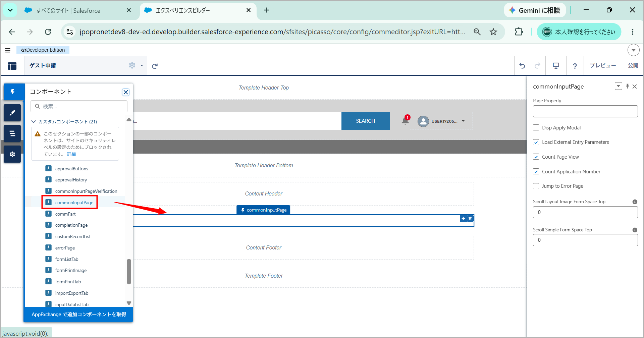Open the ゲスト申請 page dropdown arrow
The height and width of the screenshot is (338, 644).
click(x=142, y=65)
